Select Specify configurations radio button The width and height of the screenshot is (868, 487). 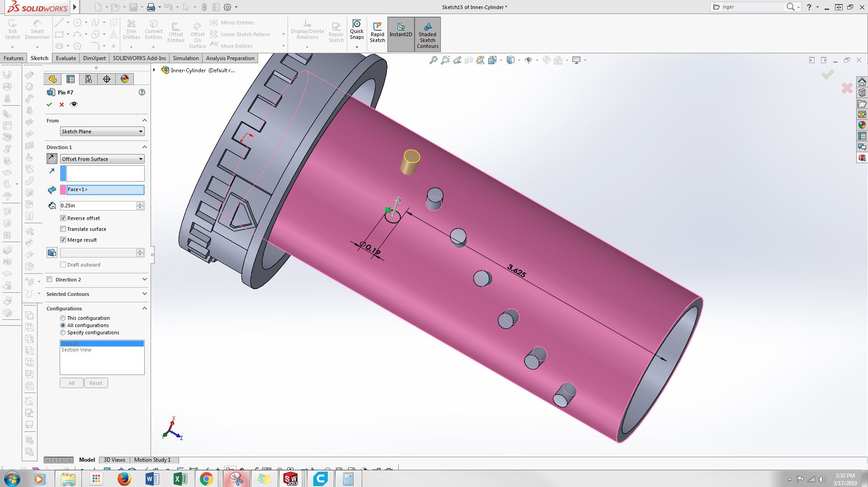[x=63, y=332]
